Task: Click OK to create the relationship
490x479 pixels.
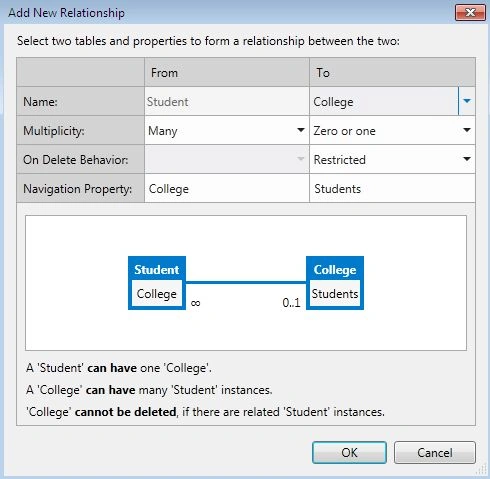Action: pos(349,453)
